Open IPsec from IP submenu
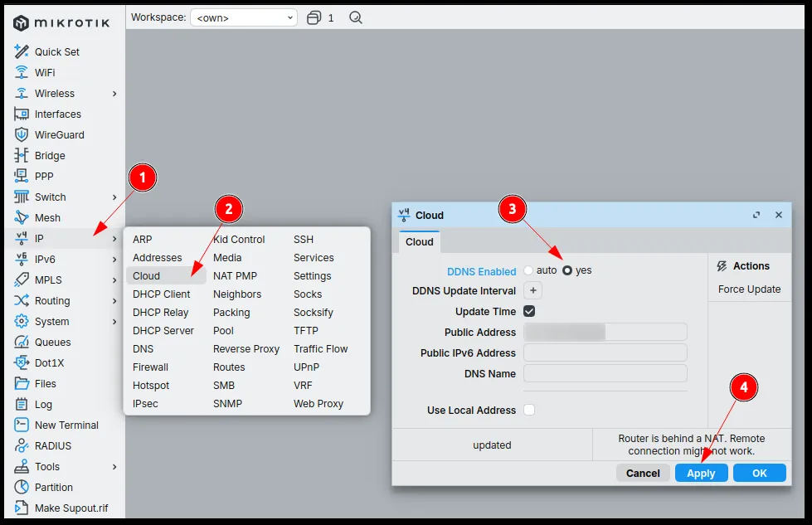The width and height of the screenshot is (812, 525). click(145, 404)
